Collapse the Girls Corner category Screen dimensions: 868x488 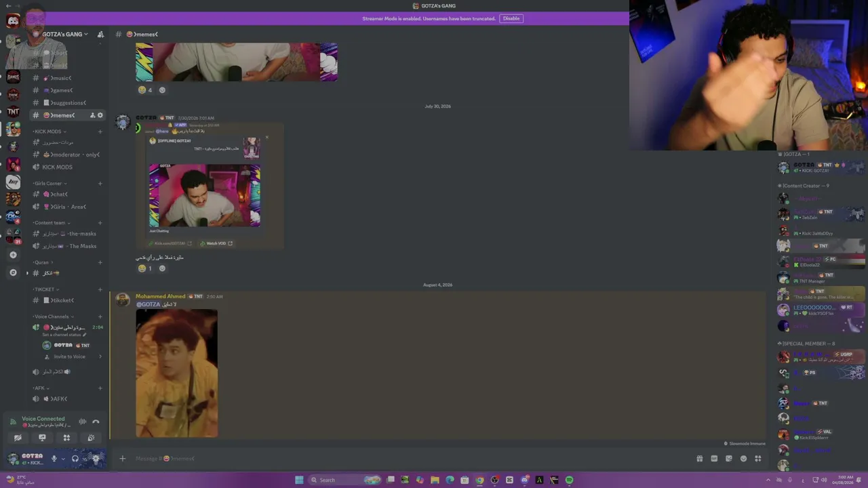pyautogui.click(x=49, y=183)
